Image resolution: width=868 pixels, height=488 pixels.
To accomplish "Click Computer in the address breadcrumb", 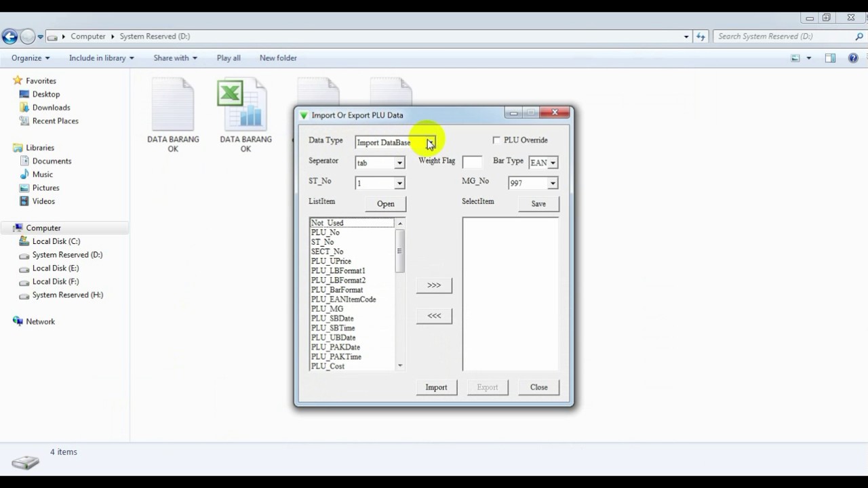I will pos(88,37).
